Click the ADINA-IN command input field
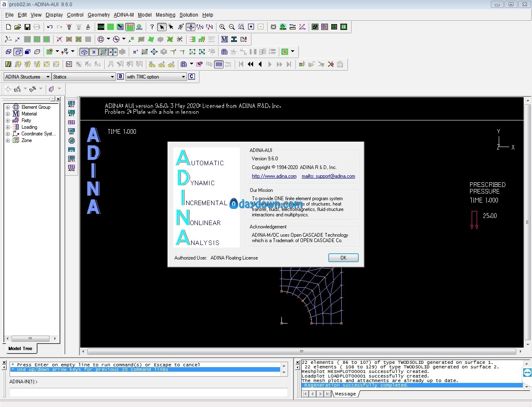 click(148, 392)
